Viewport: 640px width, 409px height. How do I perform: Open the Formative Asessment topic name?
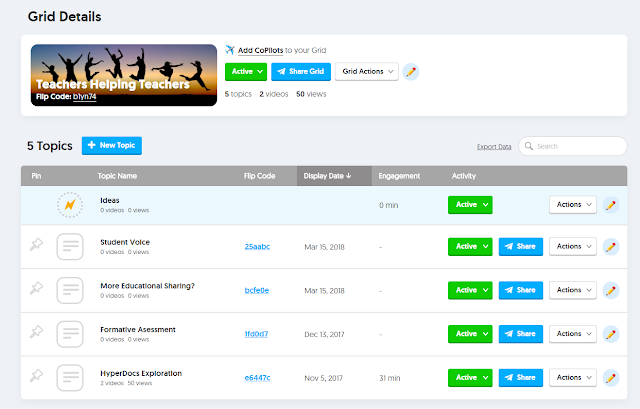[138, 329]
